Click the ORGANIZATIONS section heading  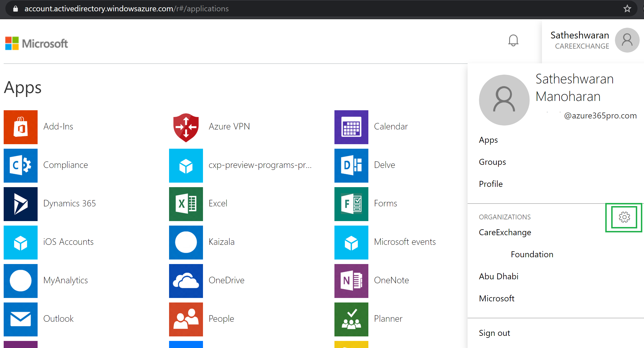[x=505, y=217]
